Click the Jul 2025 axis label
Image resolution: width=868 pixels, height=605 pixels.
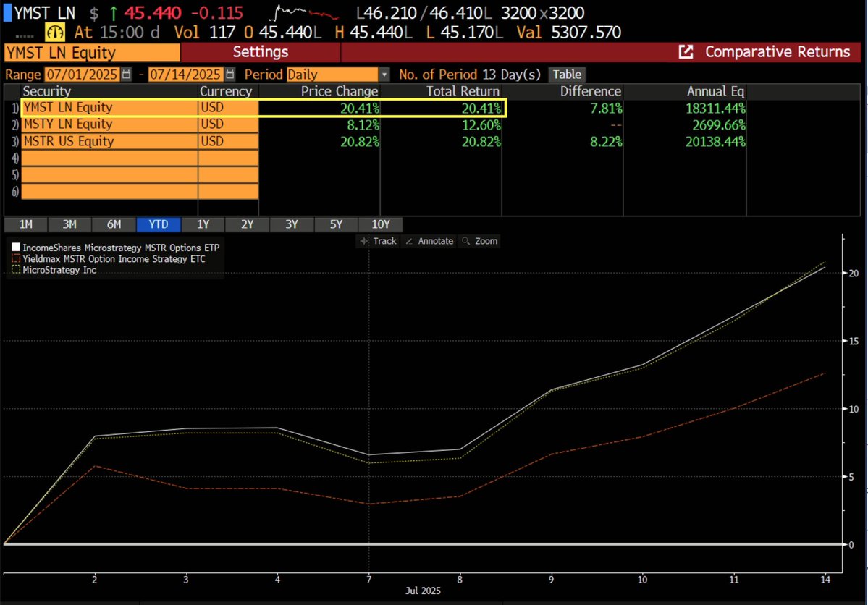point(423,591)
